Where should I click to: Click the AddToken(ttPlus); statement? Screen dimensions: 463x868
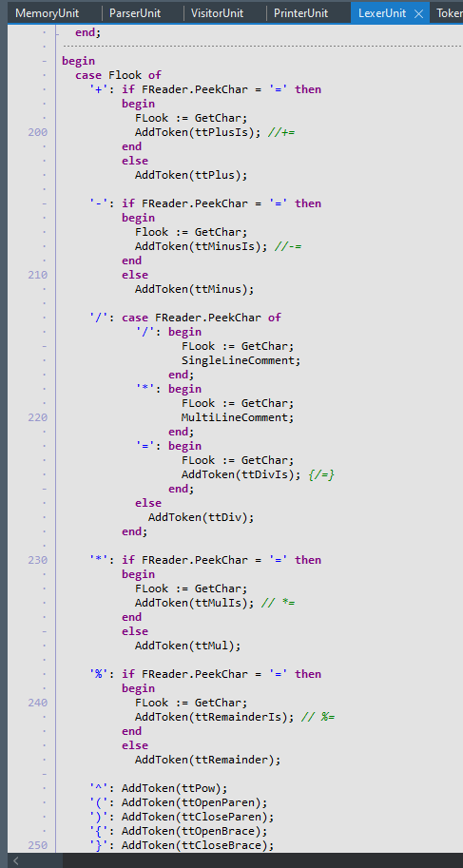(191, 175)
